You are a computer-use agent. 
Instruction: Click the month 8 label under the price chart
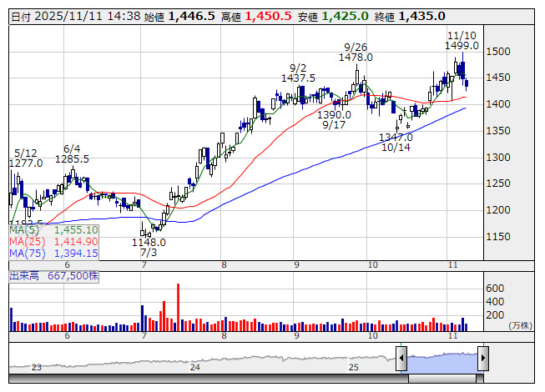(x=224, y=265)
